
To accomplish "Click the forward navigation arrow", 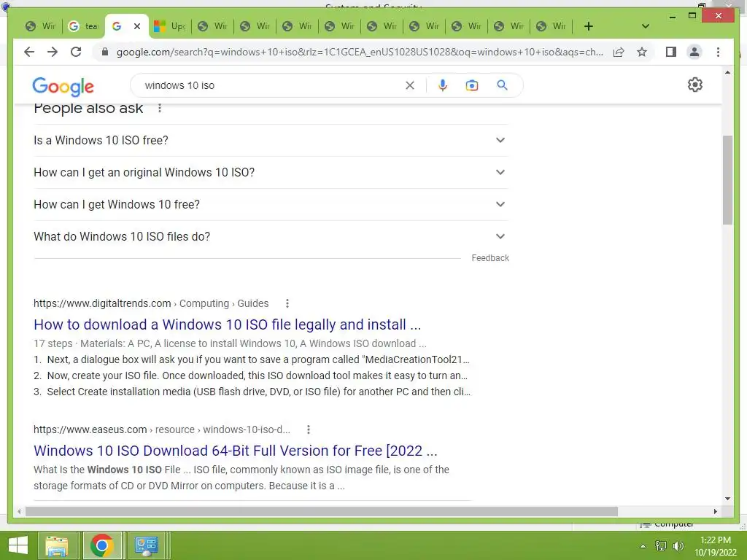I will pyautogui.click(x=53, y=52).
